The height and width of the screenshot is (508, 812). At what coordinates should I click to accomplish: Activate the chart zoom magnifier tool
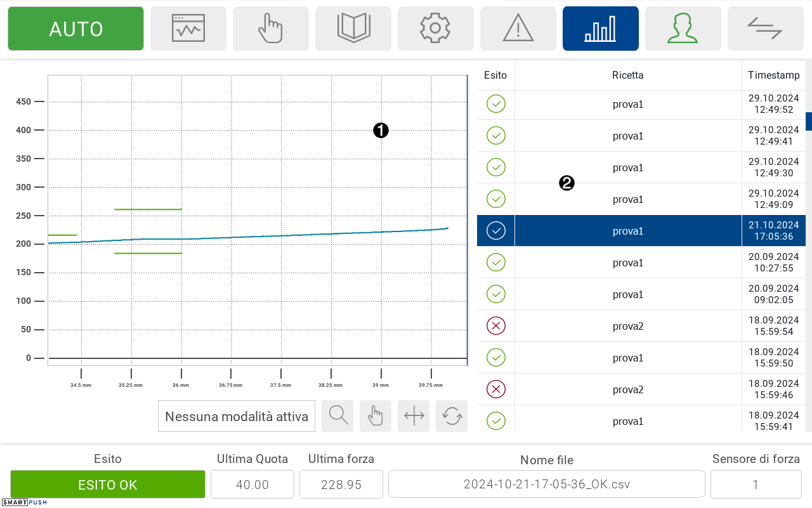click(x=337, y=416)
